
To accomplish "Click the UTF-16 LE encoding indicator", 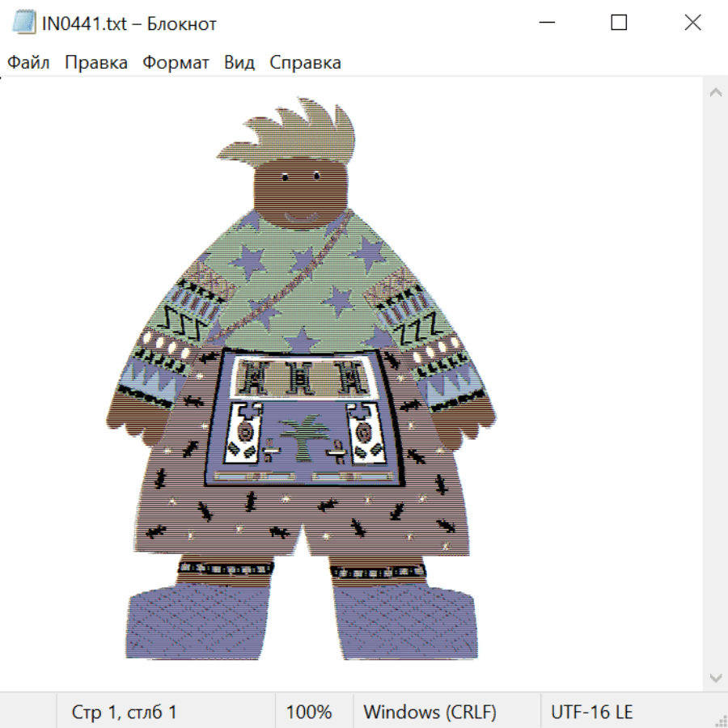I will pyautogui.click(x=592, y=713).
